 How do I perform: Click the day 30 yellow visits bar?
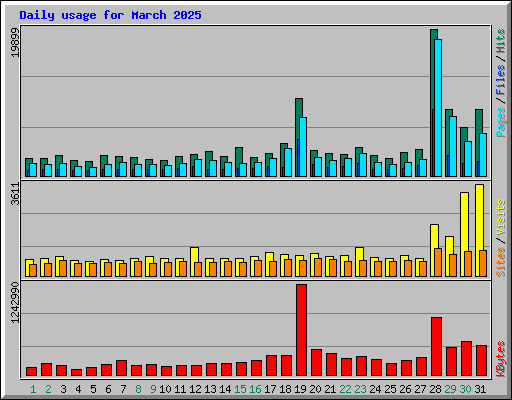[x=463, y=234]
